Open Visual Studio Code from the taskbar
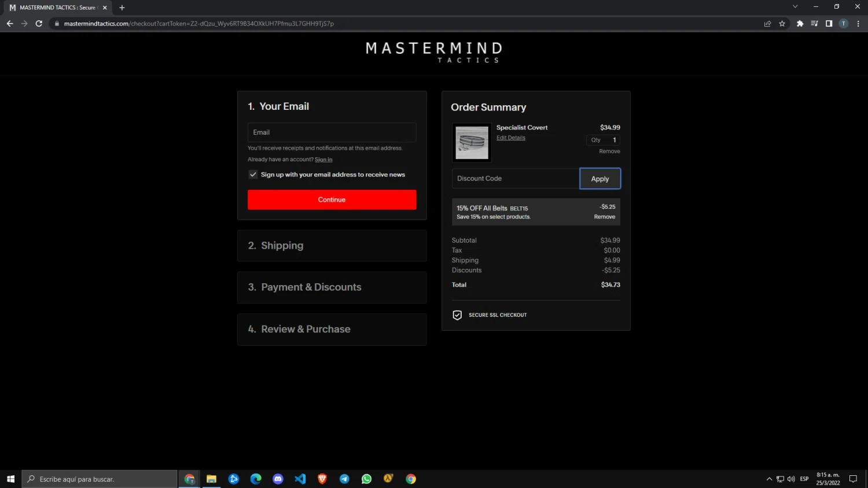 pyautogui.click(x=300, y=479)
